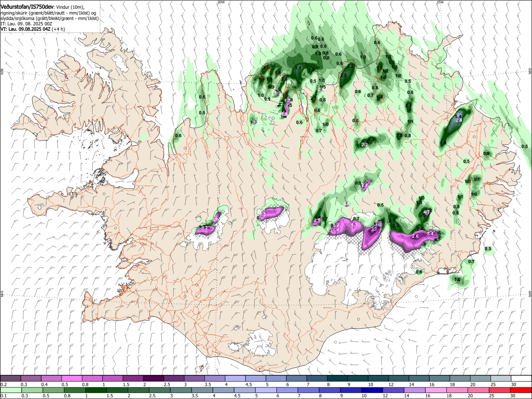Pick palest green rain swatch between 0.1 and 0.3

tap(11, 390)
